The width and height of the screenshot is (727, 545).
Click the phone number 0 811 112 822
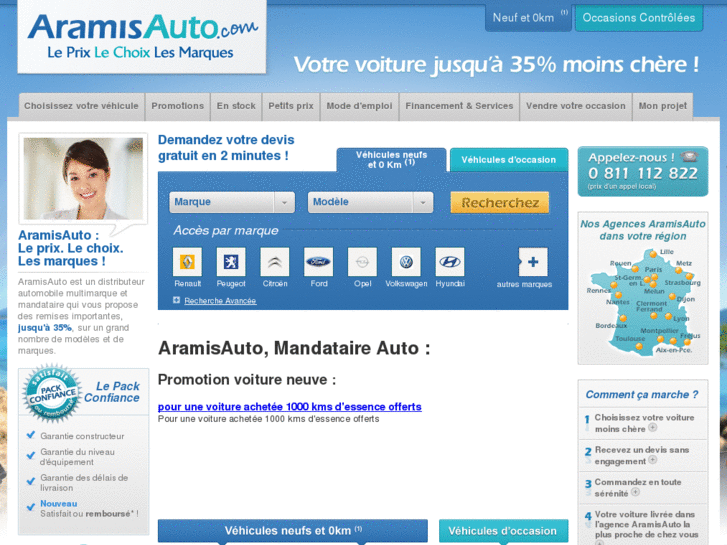[x=643, y=173]
